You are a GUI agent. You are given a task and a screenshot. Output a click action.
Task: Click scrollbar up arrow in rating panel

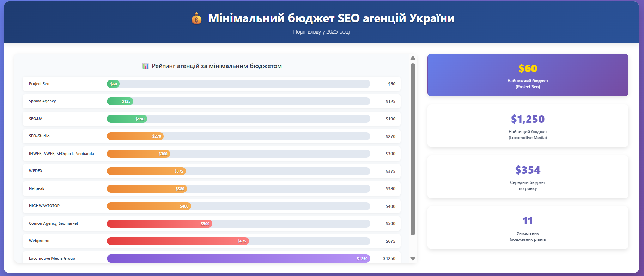point(413,58)
